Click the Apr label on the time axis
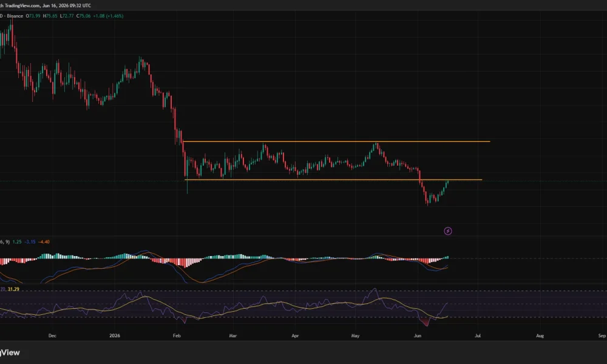The image size is (607, 364). [x=295, y=335]
